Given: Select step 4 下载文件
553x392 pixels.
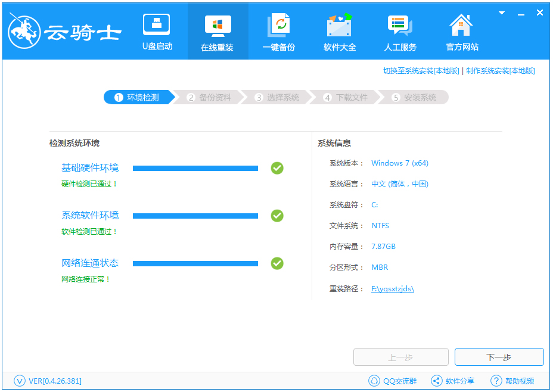Looking at the screenshot, I should tap(346, 97).
